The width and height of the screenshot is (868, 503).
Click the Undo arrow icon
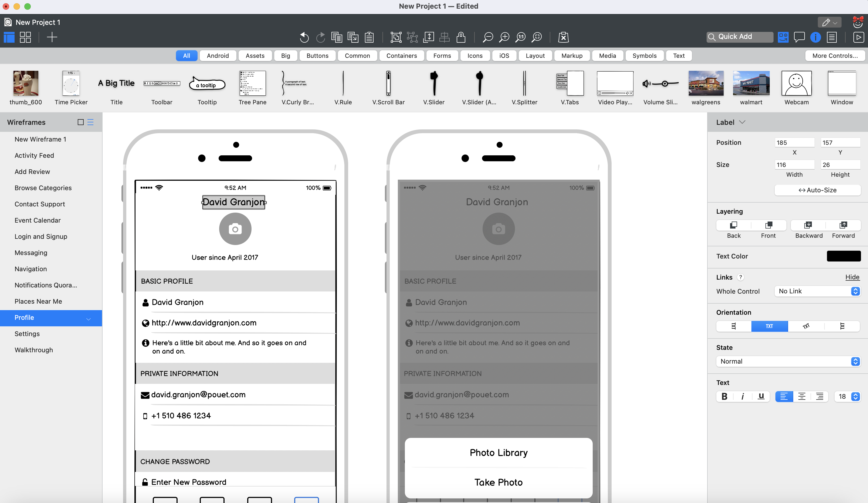[304, 37]
